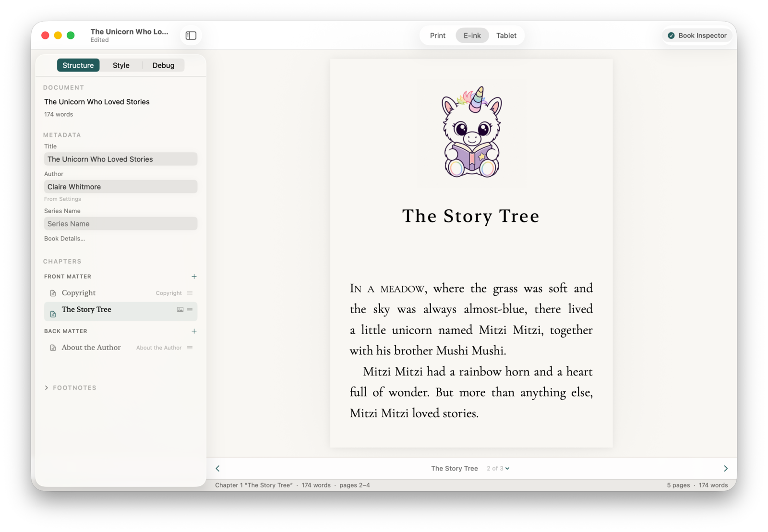Select the Copyright chapter

click(121, 293)
